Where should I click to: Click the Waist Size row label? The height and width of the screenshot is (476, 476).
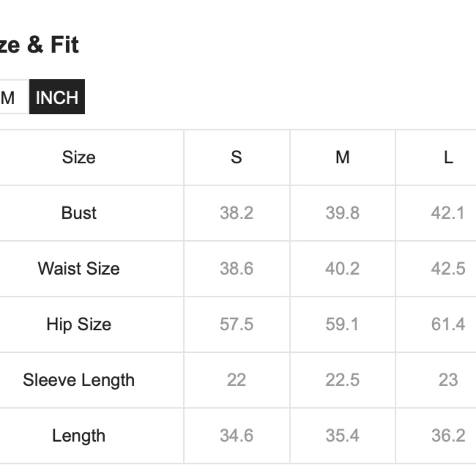(x=79, y=268)
